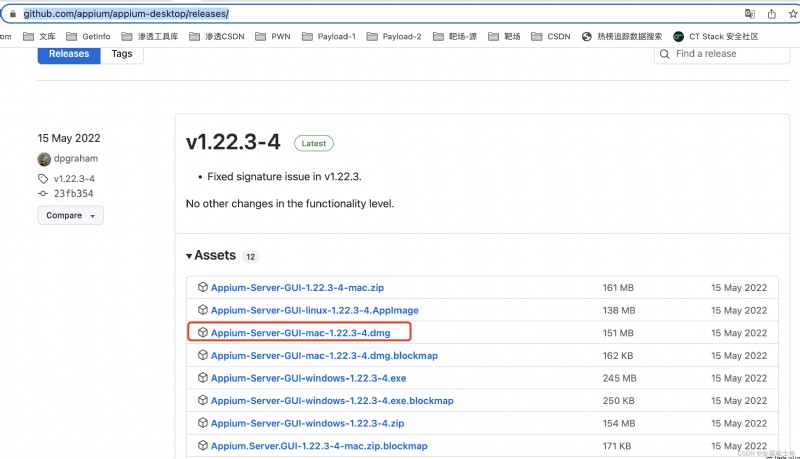
Task: Open the v1.22.3-4 tag link in sidebar
Action: point(74,178)
